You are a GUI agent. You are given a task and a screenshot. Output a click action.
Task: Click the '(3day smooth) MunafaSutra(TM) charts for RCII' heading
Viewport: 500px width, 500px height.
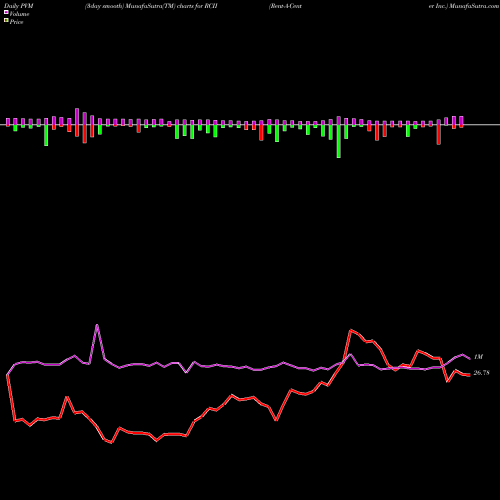151,6
